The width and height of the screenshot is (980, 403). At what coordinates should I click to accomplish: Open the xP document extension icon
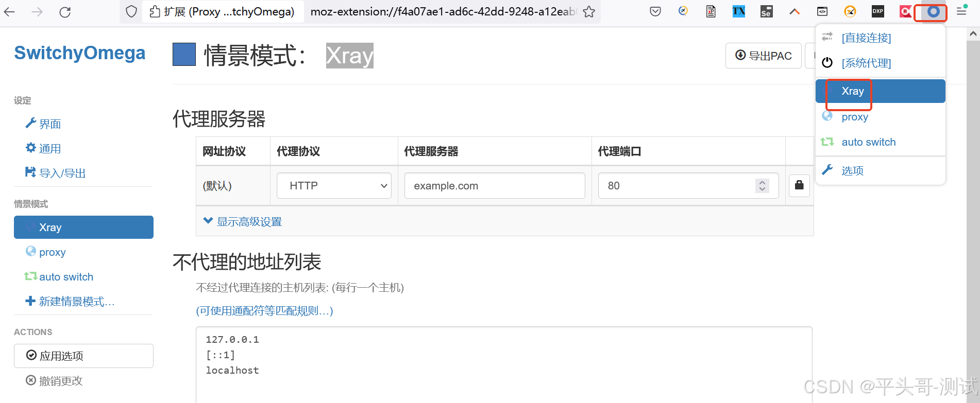tap(711, 11)
